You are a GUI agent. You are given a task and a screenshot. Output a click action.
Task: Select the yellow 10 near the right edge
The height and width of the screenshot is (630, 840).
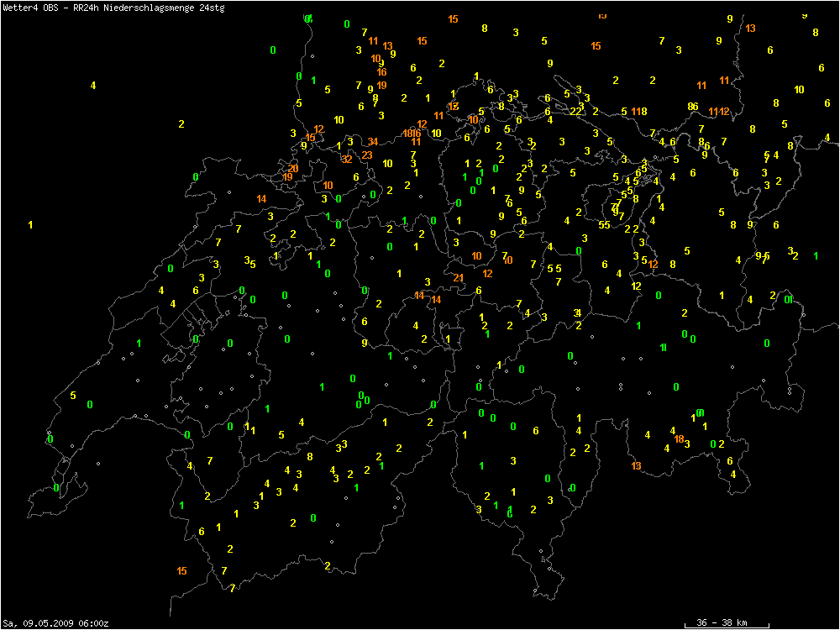799,89
